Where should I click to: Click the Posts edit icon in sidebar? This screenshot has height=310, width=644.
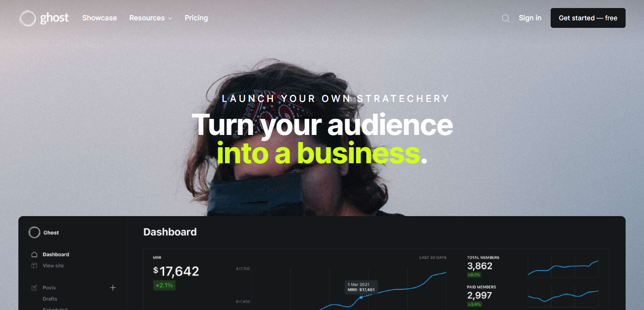34,288
